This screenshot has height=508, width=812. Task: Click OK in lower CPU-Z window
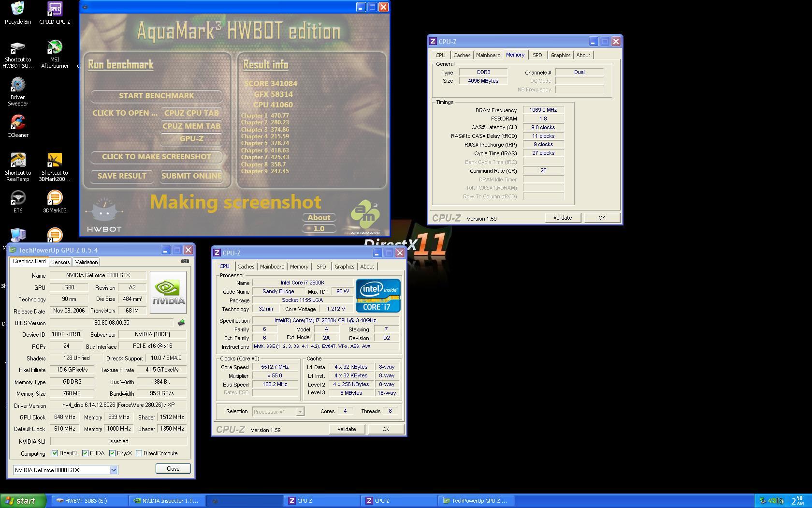tap(386, 429)
